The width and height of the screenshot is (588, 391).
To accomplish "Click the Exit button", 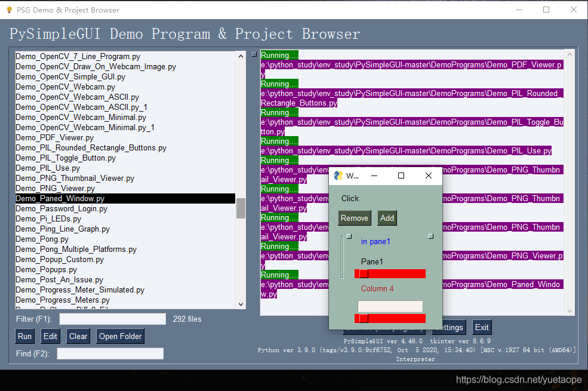I will pos(482,327).
